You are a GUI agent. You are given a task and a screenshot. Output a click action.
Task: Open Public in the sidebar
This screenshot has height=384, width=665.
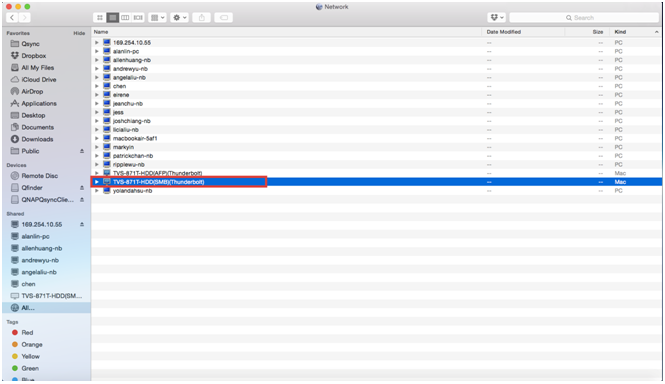pos(30,151)
